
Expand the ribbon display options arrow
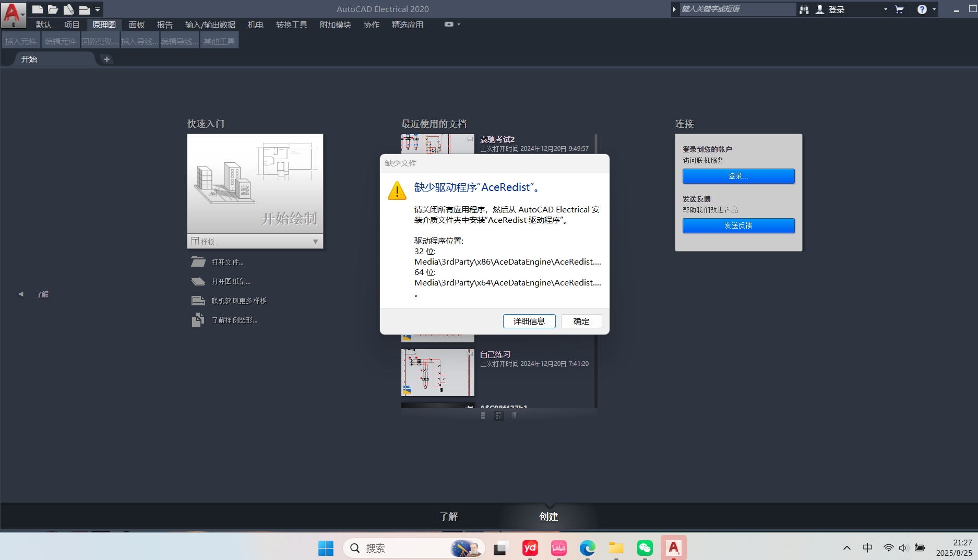coord(459,24)
